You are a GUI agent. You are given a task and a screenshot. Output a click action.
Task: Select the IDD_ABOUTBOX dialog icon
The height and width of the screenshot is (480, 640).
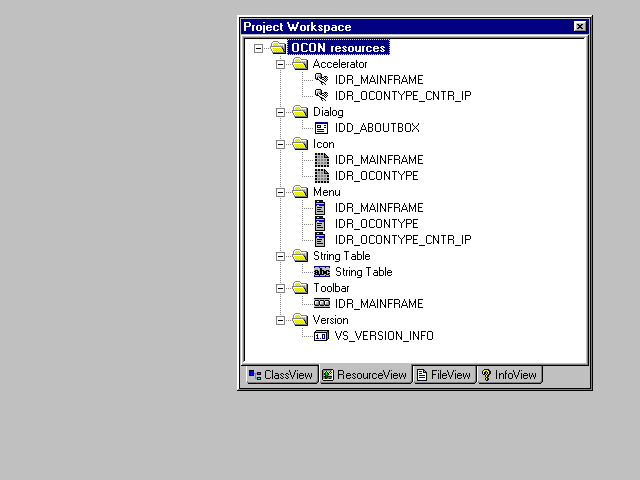click(x=321, y=128)
